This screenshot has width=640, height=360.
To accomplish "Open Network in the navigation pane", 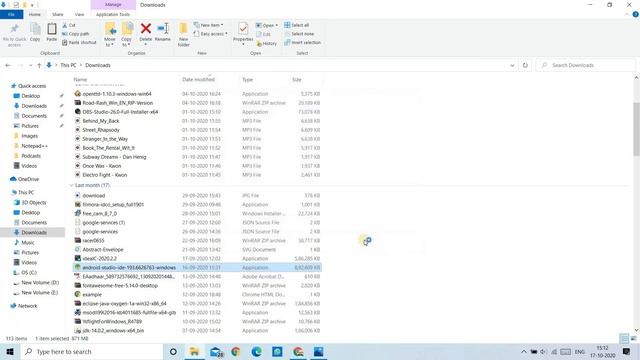I will (27, 306).
